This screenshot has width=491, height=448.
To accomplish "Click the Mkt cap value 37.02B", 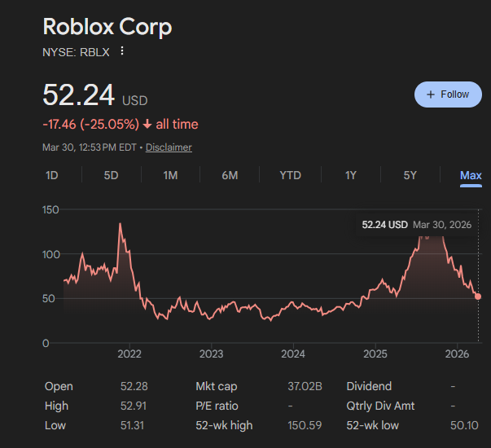I will point(305,386).
